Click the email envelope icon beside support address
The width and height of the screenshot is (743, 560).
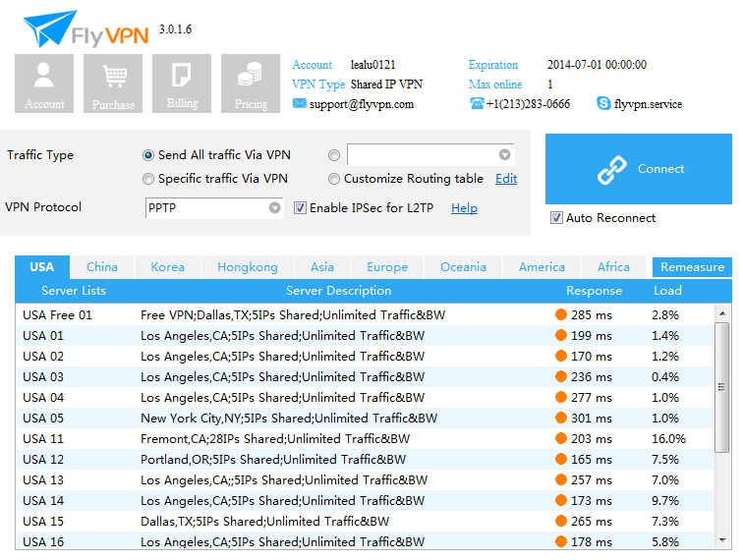point(299,103)
